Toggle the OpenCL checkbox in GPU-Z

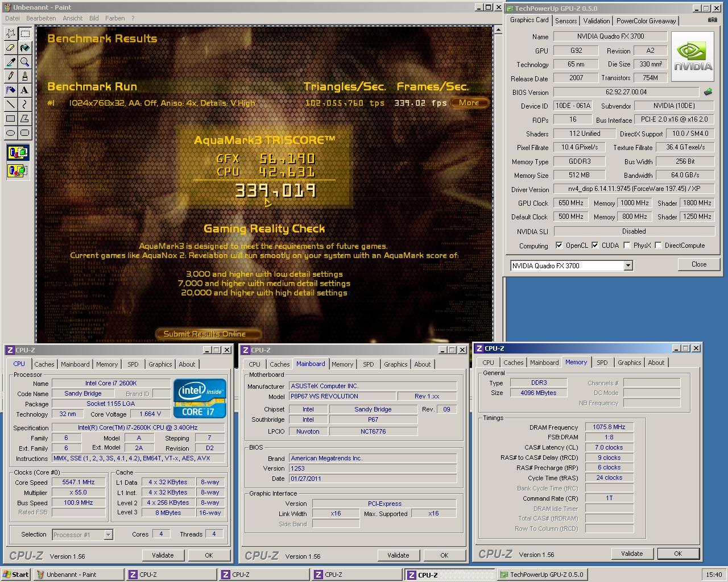[560, 246]
